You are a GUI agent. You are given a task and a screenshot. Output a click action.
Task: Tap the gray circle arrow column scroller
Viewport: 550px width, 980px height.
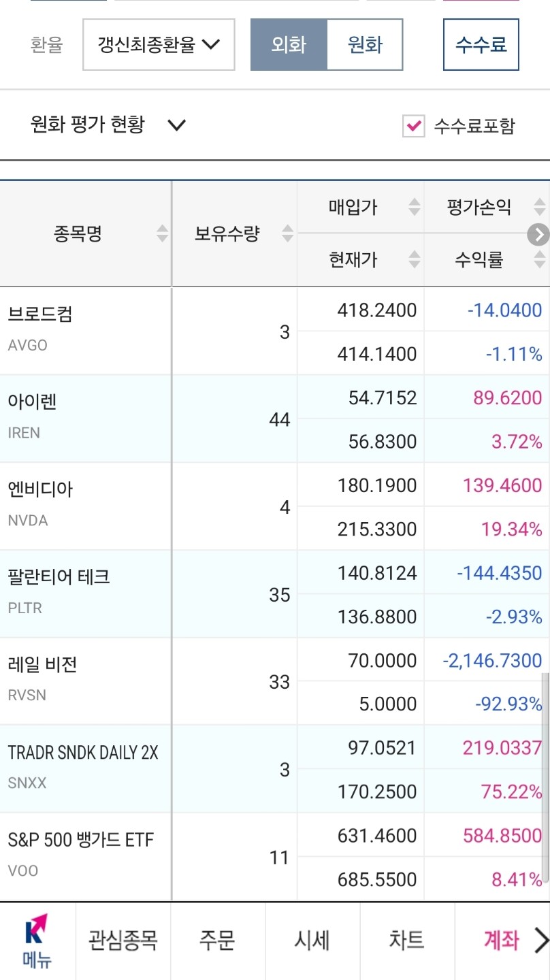[x=538, y=235]
